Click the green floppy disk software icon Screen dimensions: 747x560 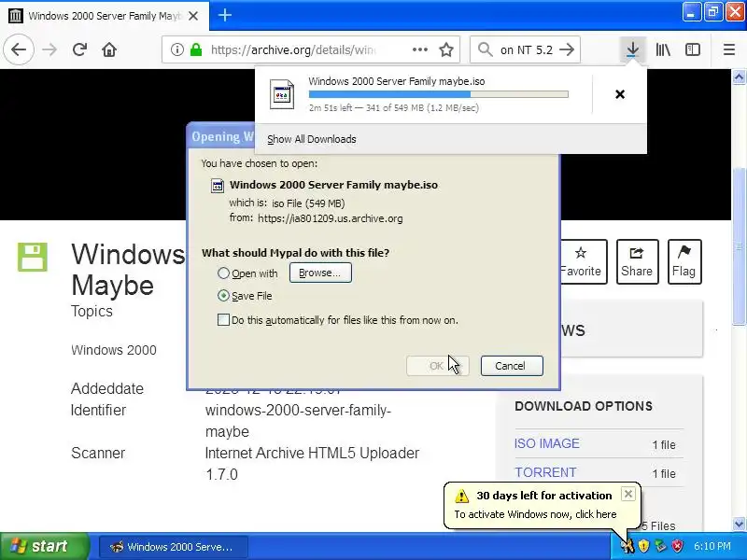[x=33, y=258]
